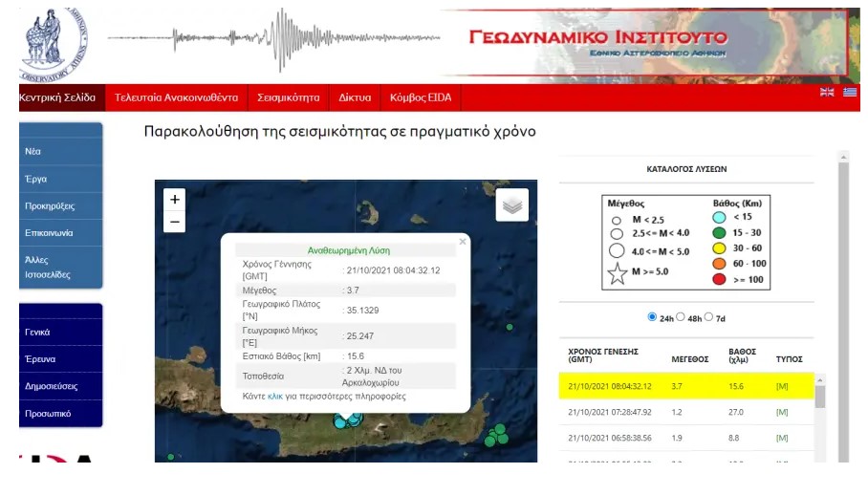Click the ΧΡΟΝΟΣ ΓΕΝΕΣΗΣ column header
This screenshot has width=868, height=495.
pos(603,355)
